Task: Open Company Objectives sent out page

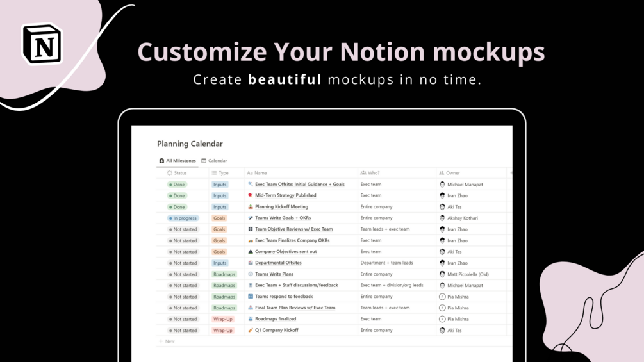Action: (286, 252)
